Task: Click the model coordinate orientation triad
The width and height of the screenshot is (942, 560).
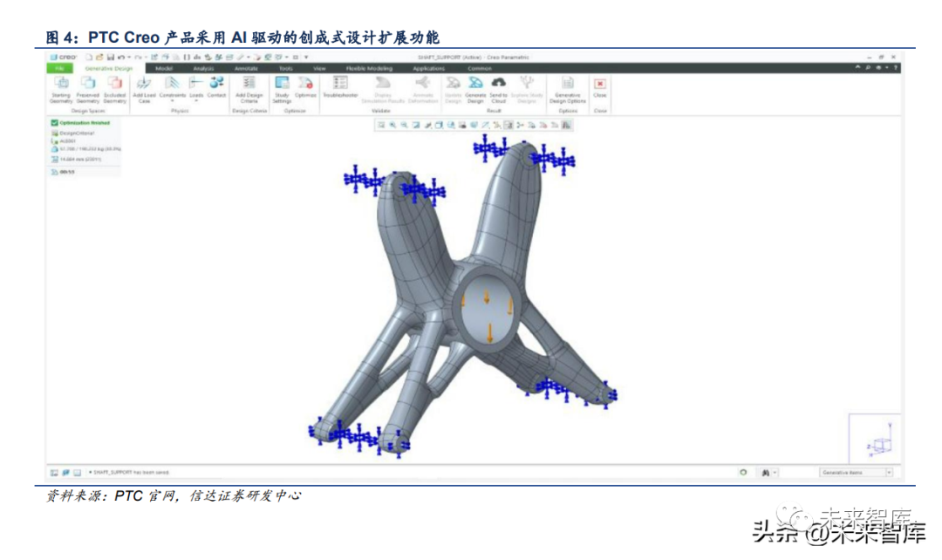Action: (880, 441)
